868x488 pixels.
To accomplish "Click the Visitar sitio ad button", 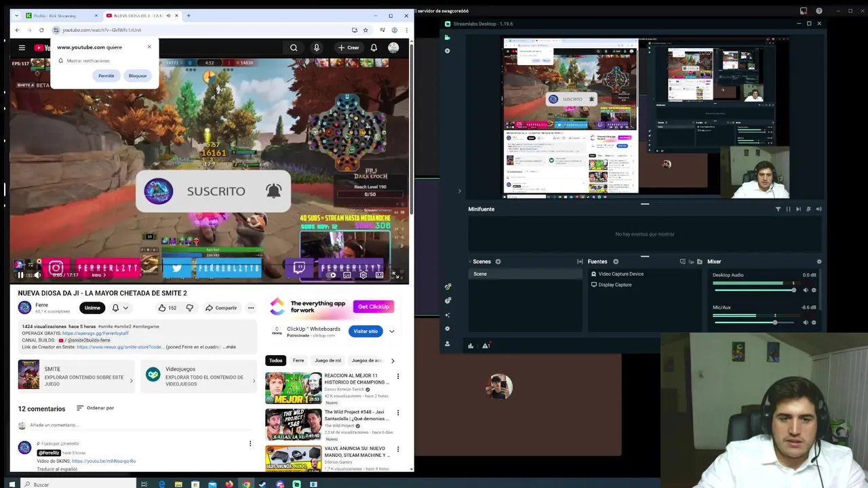I will tap(365, 331).
